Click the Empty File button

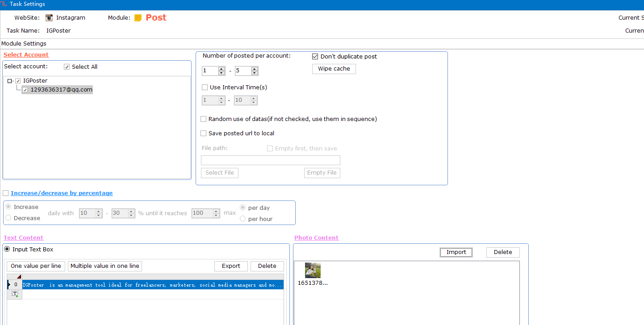pos(322,173)
